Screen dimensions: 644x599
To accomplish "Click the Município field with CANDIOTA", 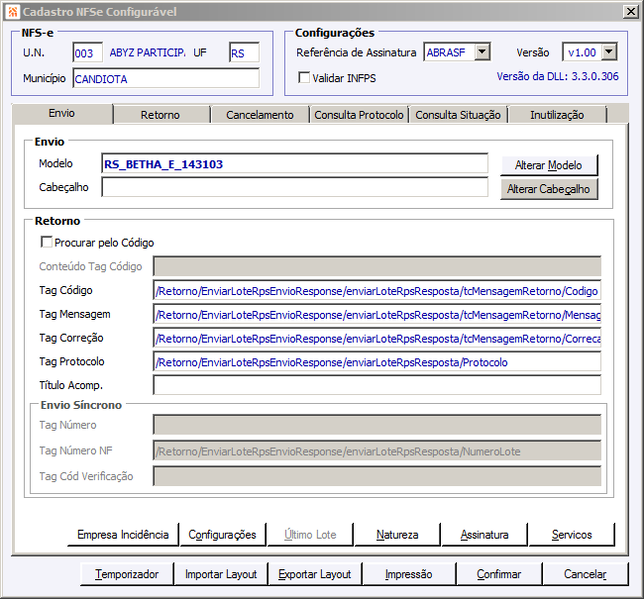I will pos(166,78).
